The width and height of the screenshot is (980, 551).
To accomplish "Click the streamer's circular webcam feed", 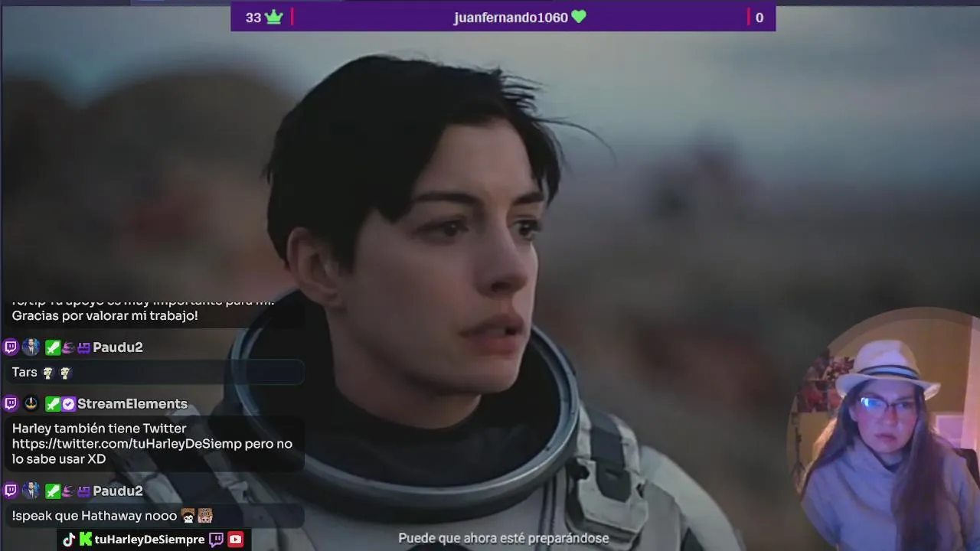I will coord(884,429).
